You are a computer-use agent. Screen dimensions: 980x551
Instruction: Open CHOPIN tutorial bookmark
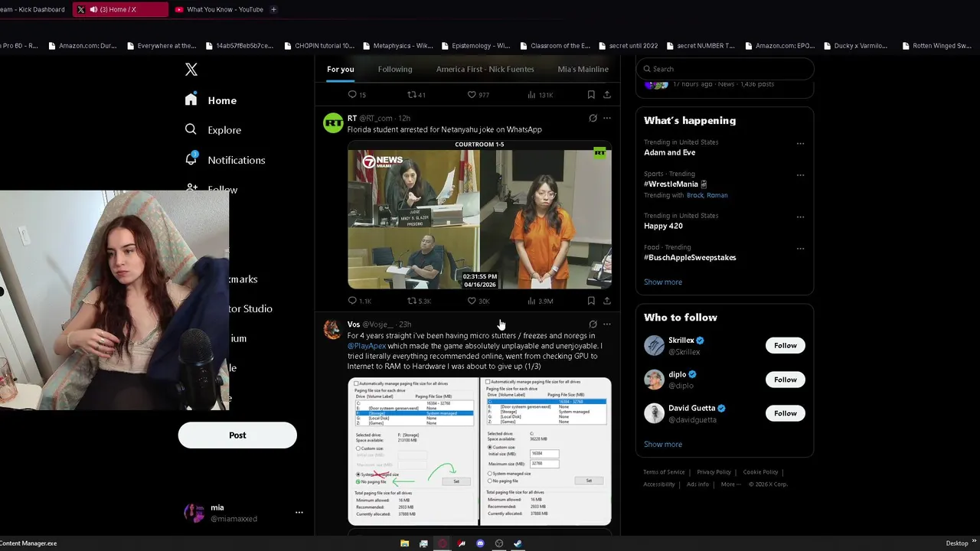pos(318,46)
